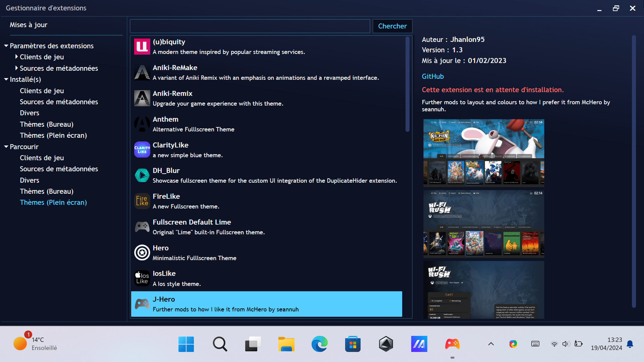Select the DH_Blur theme icon
The height and width of the screenshot is (362, 644).
[142, 175]
